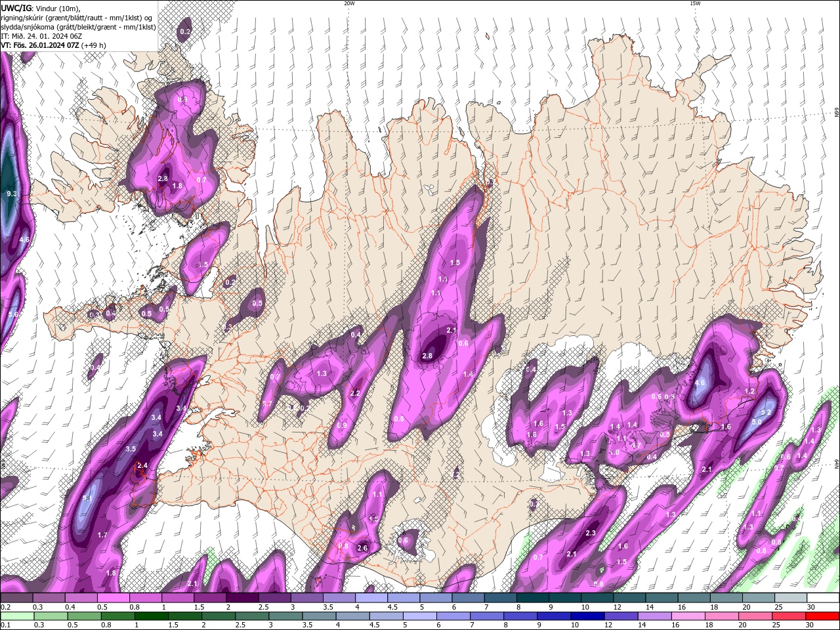The image size is (840, 630).
Task: Click the IT: Mið. 24. 01. 2024 06Z text
Action: (41, 36)
